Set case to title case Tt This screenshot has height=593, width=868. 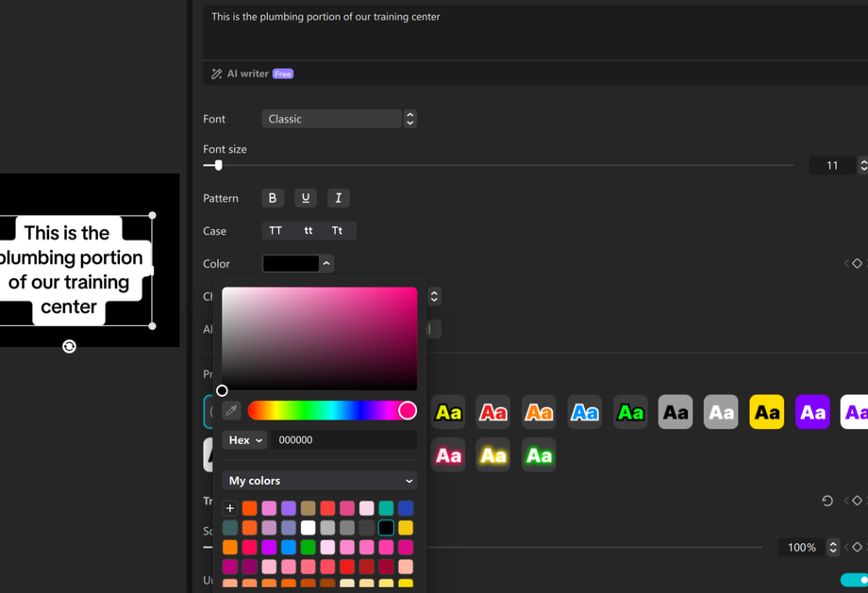coord(337,231)
